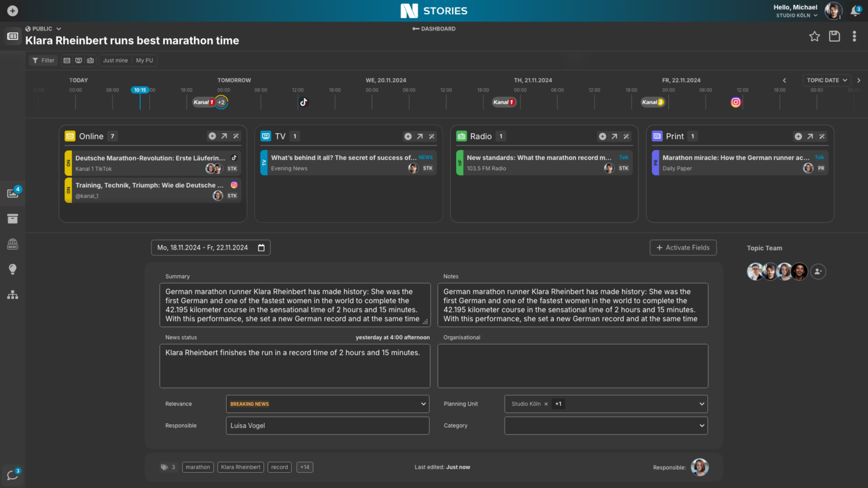Open the news globe icon in the sidebar
The image size is (868, 488).
point(12,244)
